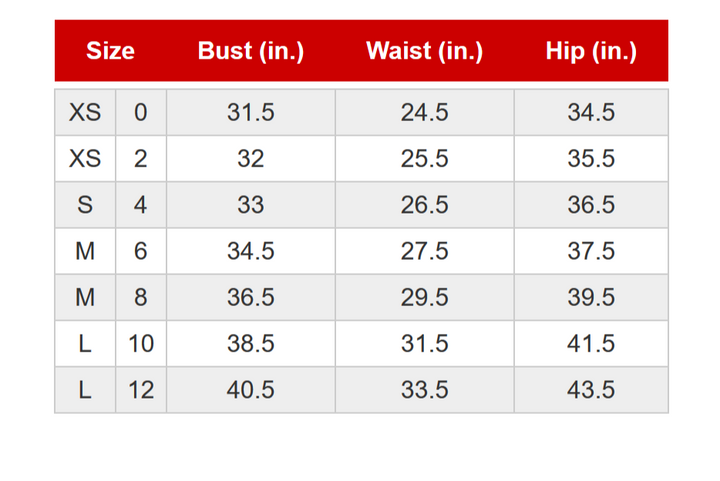Click hip value 41.5
The height and width of the screenshot is (481, 720).
coord(591,343)
